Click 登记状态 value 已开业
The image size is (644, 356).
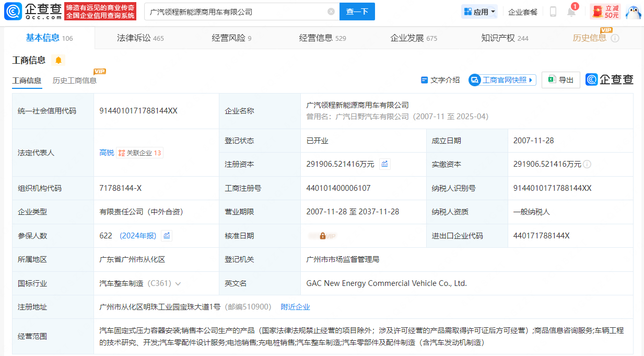point(317,141)
